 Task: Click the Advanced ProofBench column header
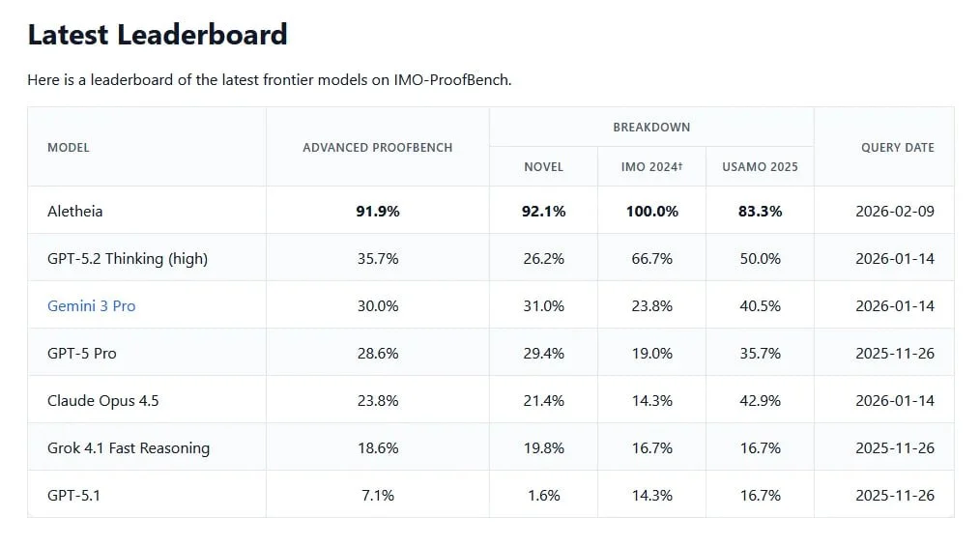(x=377, y=148)
